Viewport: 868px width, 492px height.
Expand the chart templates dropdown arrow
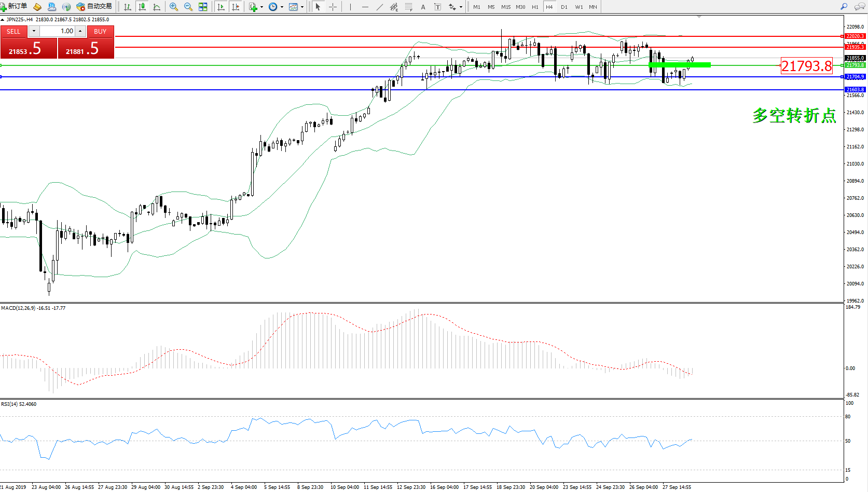point(302,7)
